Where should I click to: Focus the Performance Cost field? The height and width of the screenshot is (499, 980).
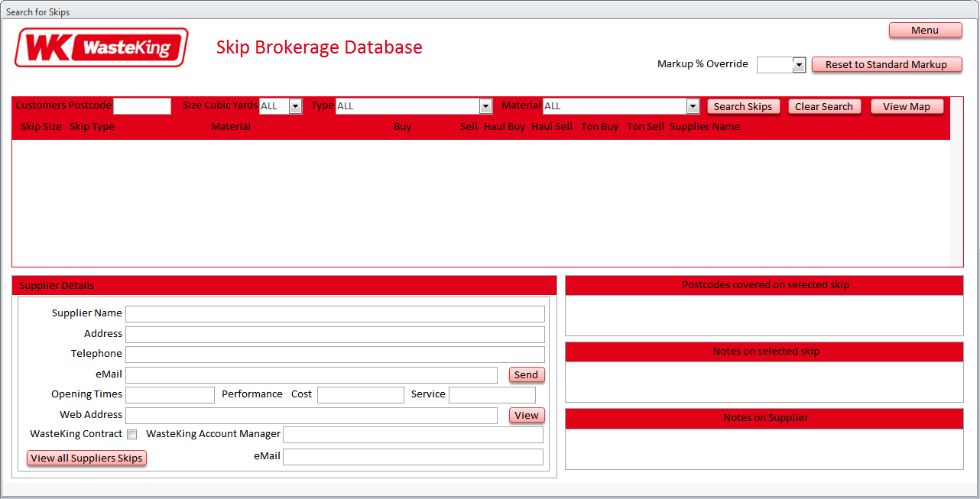click(361, 395)
